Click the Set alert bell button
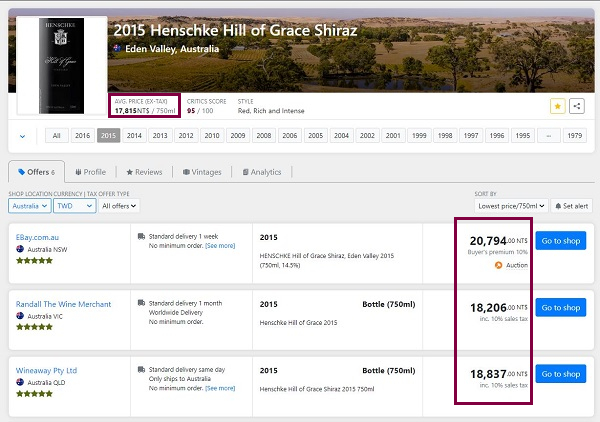This screenshot has height=422, width=600. click(x=571, y=206)
